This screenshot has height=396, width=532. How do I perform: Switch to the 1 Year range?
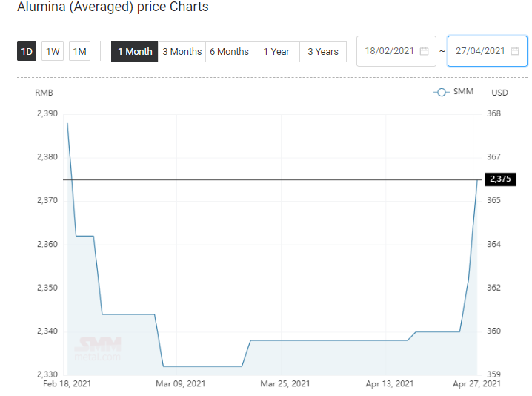[276, 52]
